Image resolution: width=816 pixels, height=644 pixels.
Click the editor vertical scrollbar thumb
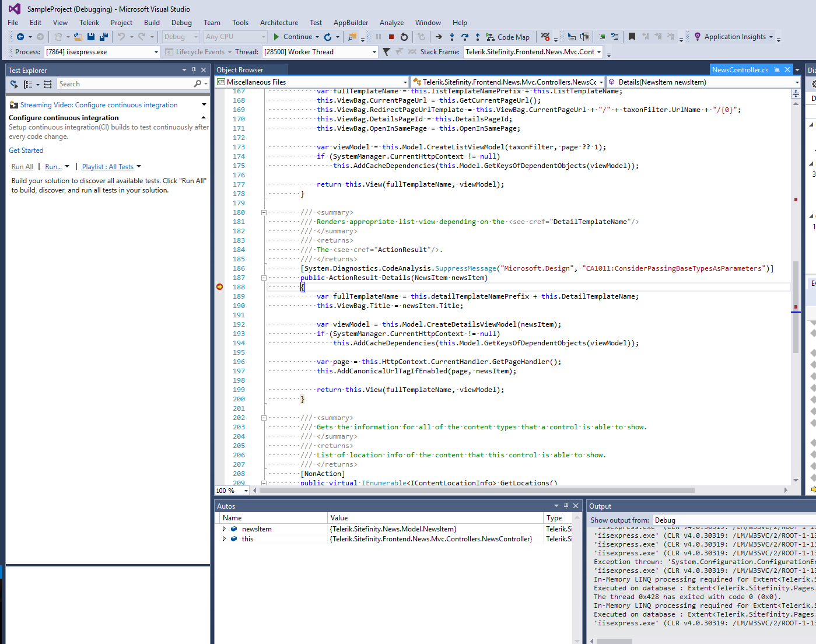click(796, 307)
